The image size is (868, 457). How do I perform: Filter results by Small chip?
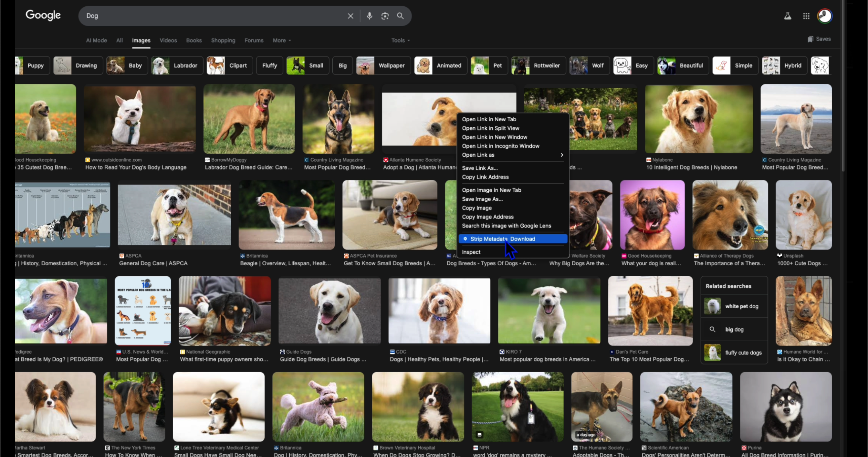pyautogui.click(x=308, y=66)
